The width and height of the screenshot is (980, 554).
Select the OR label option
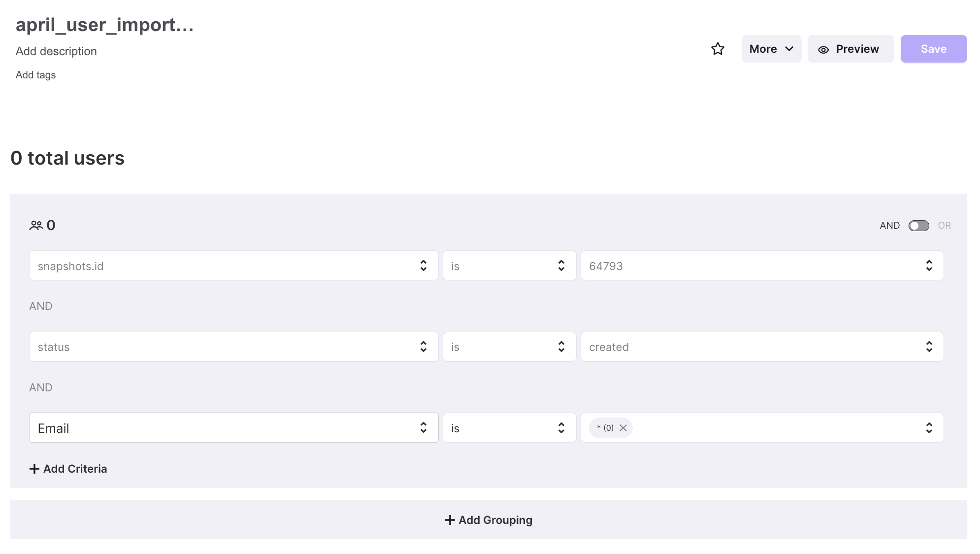point(944,225)
